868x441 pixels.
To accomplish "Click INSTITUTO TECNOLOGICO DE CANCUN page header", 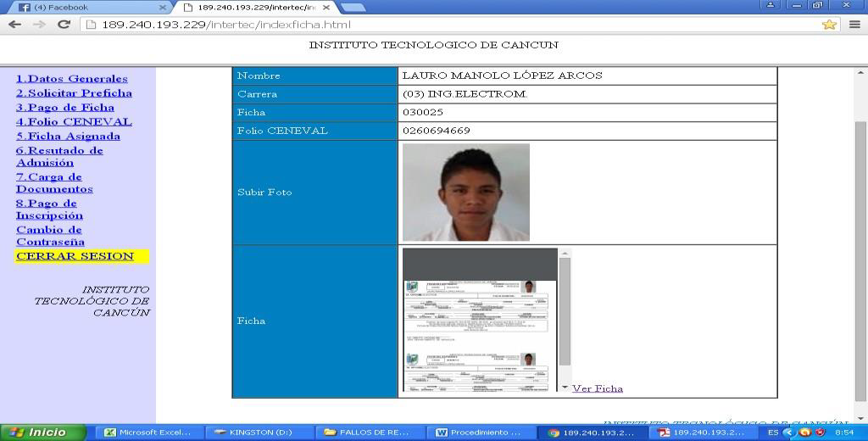I will pos(433,45).
